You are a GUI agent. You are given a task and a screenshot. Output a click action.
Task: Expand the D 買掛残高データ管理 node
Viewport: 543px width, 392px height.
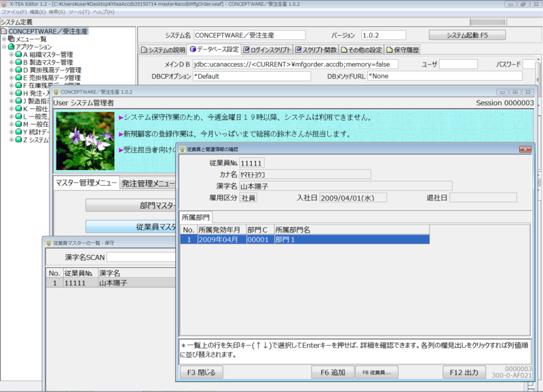12,70
